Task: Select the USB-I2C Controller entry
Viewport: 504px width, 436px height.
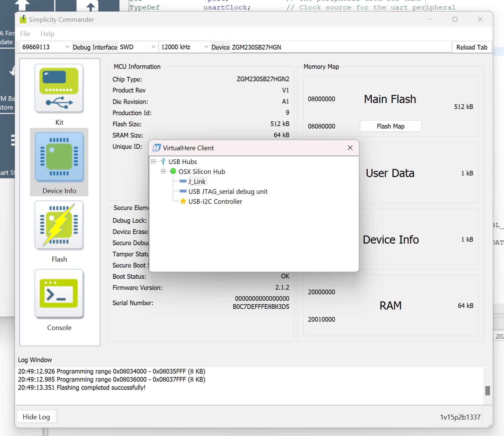Action: coord(215,202)
